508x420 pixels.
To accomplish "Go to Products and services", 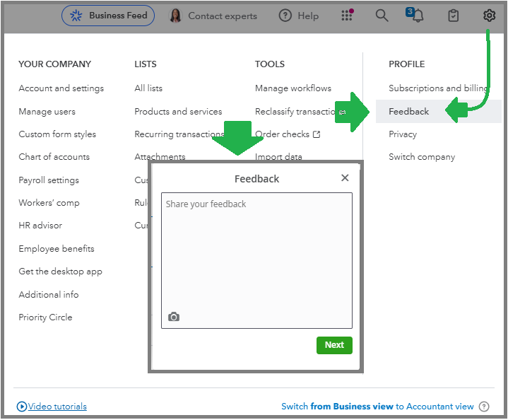I will point(178,112).
